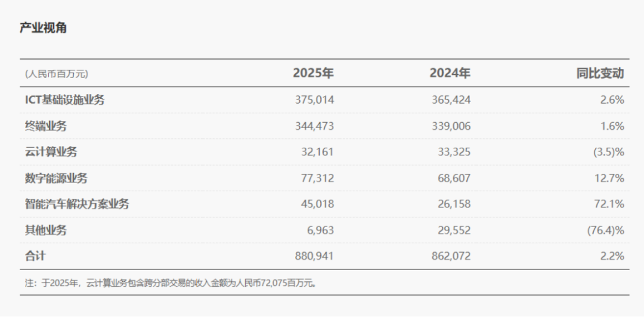Click the 产业视角 section heading
This screenshot has height=317, width=644.
pos(43,28)
